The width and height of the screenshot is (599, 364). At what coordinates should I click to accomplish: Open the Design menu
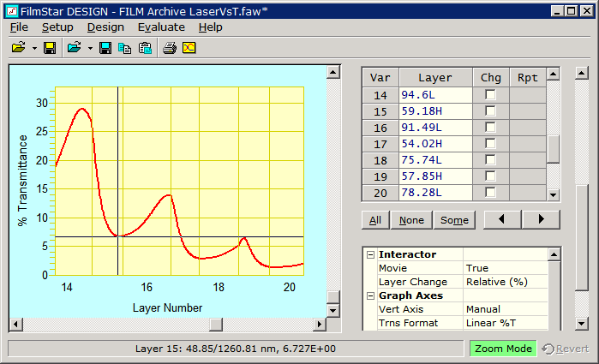pos(105,27)
